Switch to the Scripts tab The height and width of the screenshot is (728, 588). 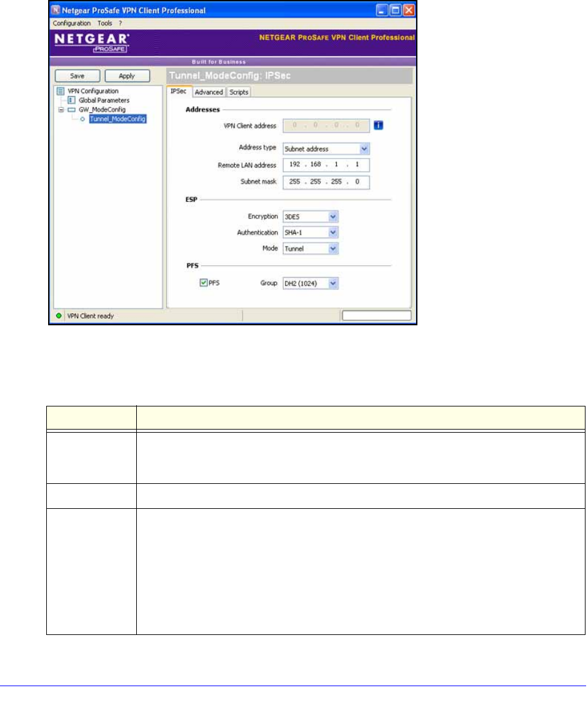[239, 92]
